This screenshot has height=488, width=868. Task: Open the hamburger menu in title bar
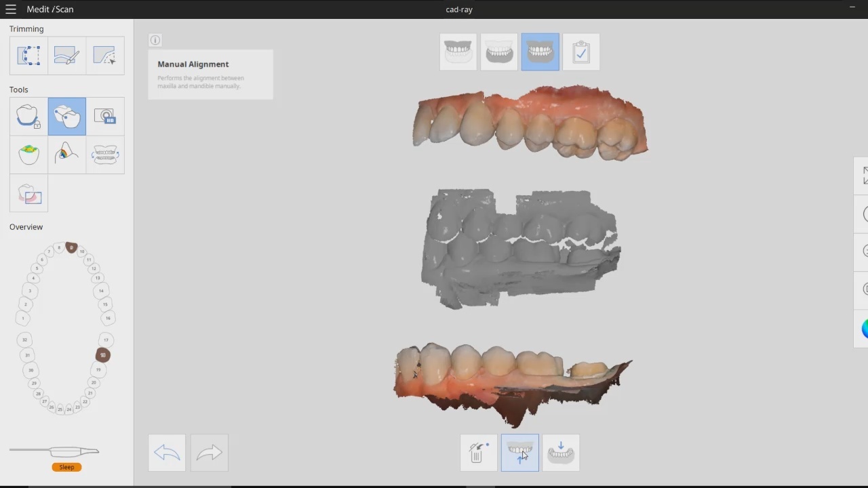click(x=11, y=9)
